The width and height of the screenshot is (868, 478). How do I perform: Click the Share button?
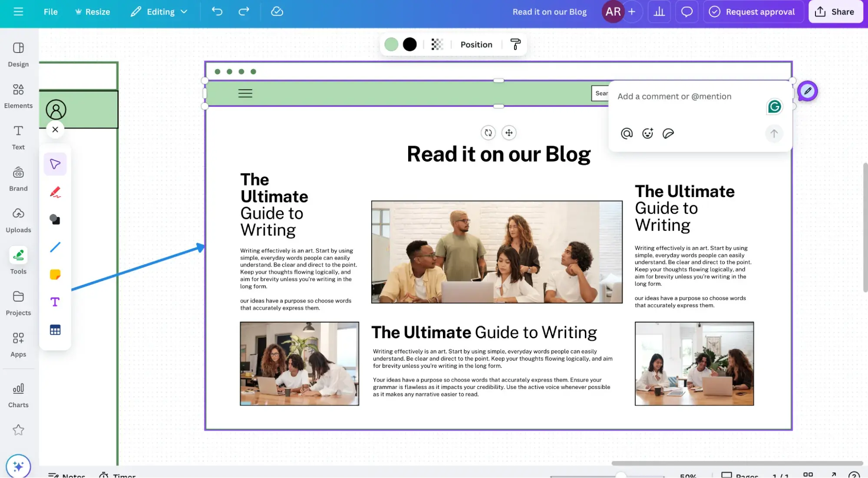(835, 12)
